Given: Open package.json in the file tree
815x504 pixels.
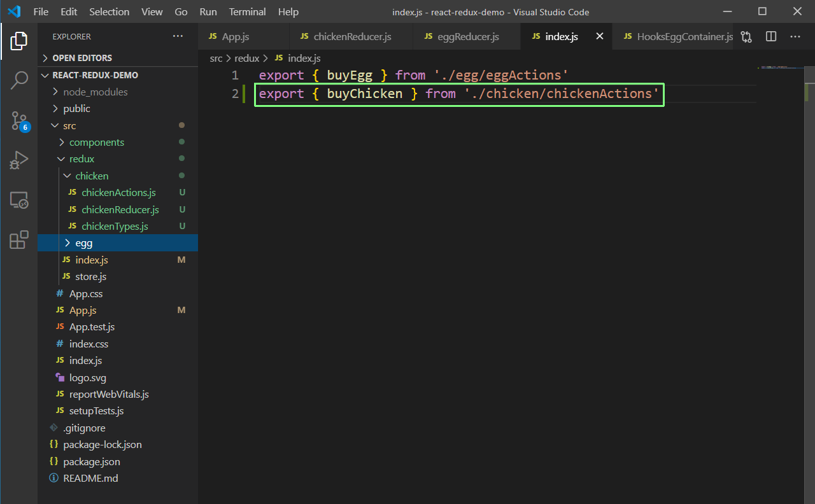Looking at the screenshot, I should coord(118,461).
